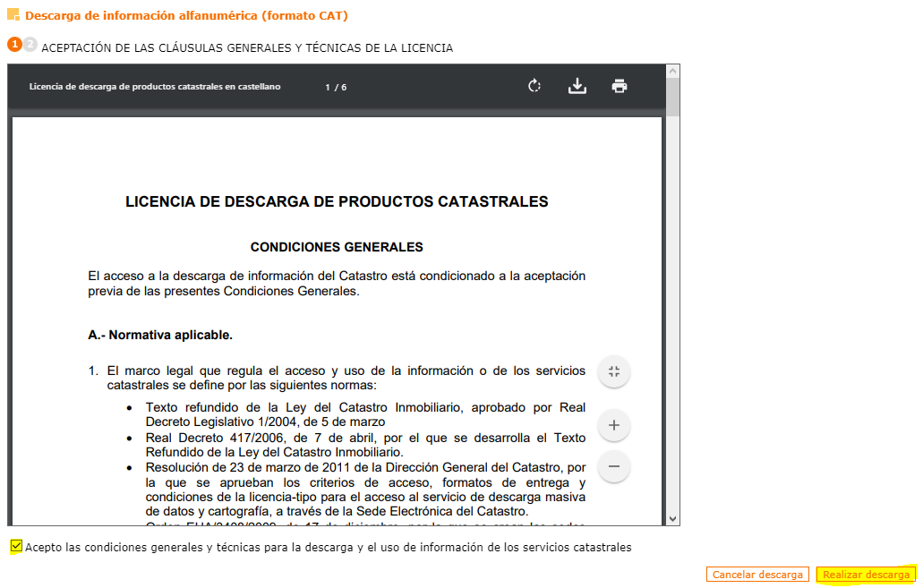Click the 'Acepto las condiciones generales y técnicas' label
923x588 pixels.
click(329, 548)
